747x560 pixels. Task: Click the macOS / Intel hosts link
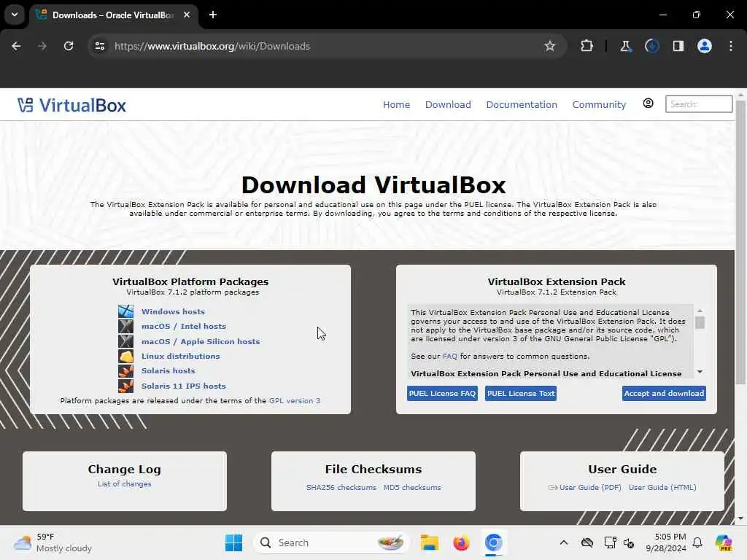183,326
